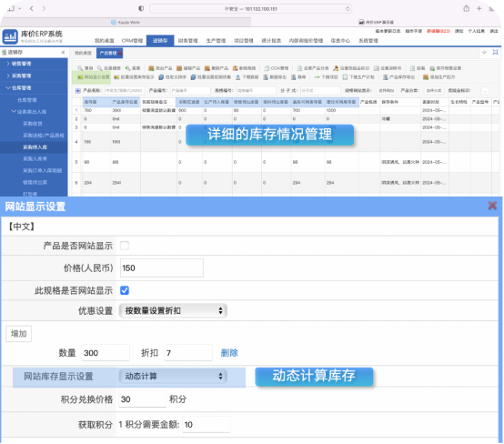Image resolution: width=504 pixels, height=444 pixels.
Task: Click the 网站显示设置 toolbar button
Action: 94,77
